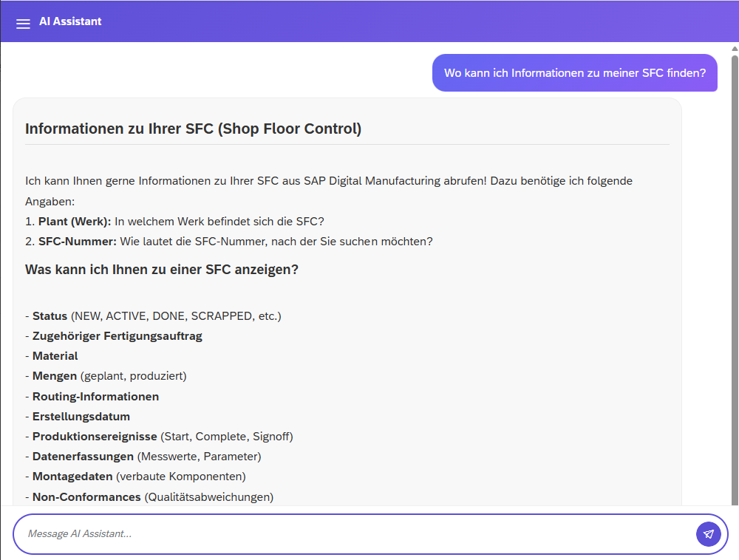Click the Status bullet line
The image size is (739, 560).
[x=153, y=316]
